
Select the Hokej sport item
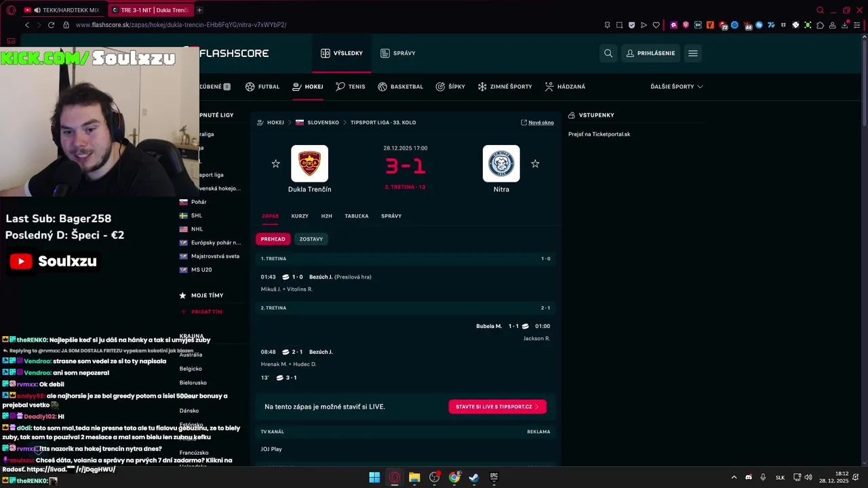pyautogui.click(x=308, y=87)
